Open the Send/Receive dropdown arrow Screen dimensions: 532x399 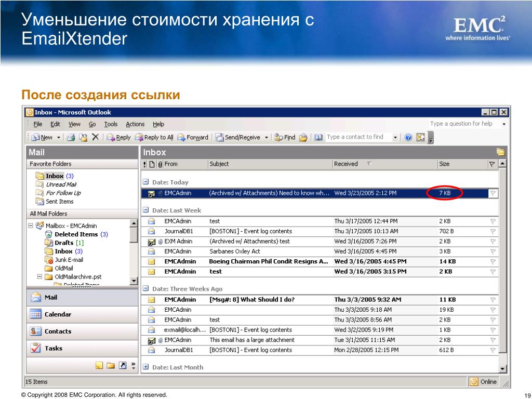267,137
